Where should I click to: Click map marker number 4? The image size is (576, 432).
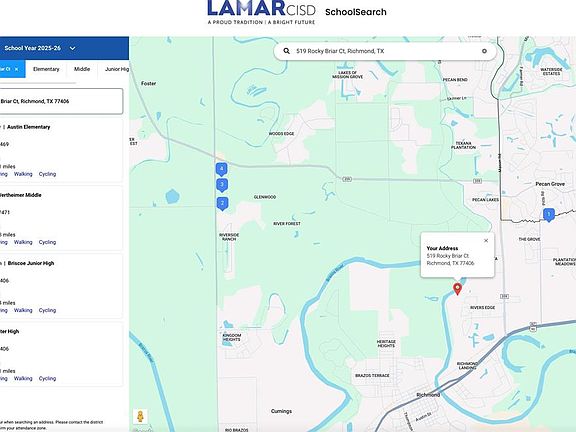pos(221,169)
